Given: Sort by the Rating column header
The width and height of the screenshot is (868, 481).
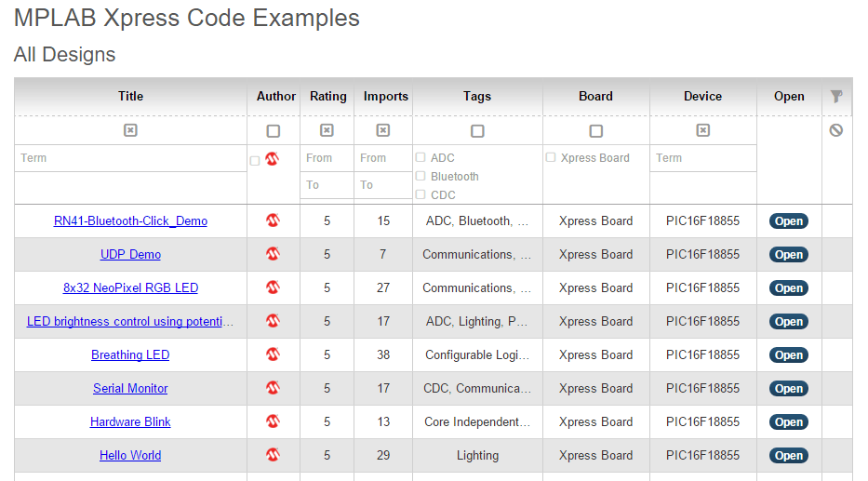Looking at the screenshot, I should coord(327,97).
